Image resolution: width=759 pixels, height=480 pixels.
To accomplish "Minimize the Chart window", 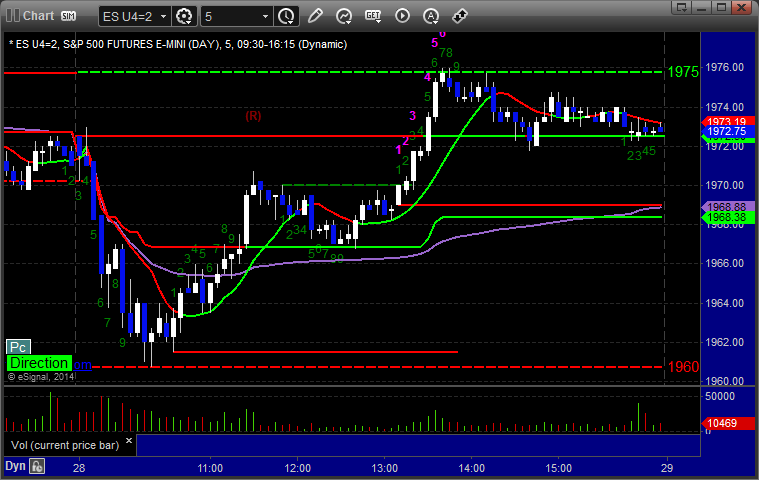I will point(702,7).
